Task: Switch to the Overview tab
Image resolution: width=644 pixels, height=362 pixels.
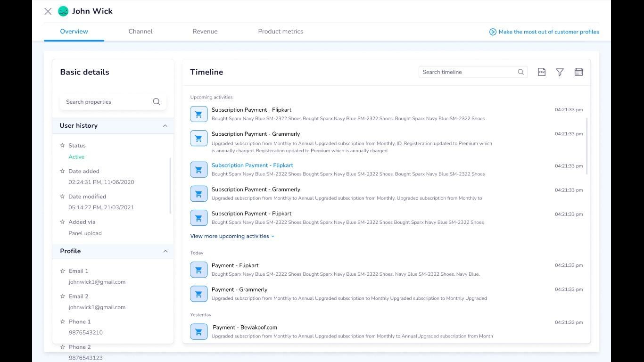Action: [74, 32]
